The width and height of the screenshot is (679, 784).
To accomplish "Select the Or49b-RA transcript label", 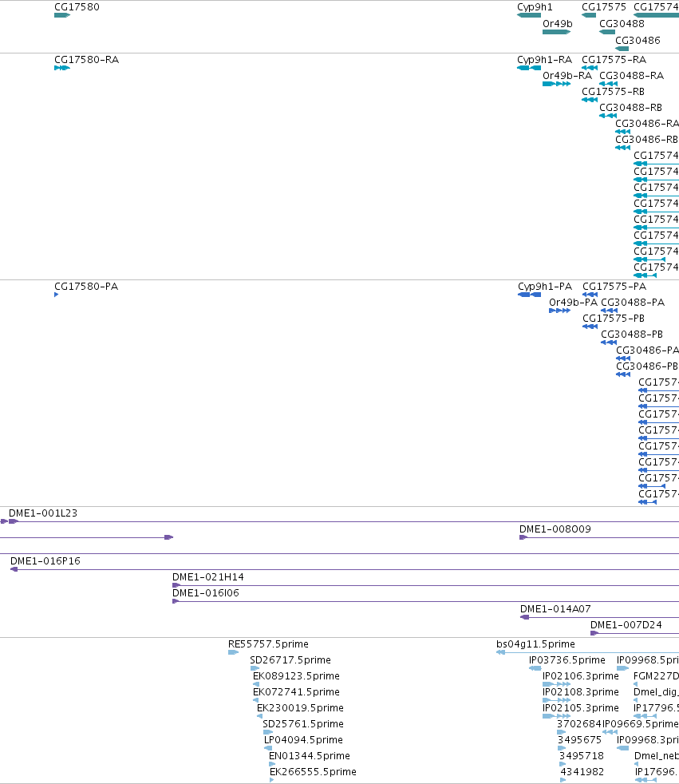I will pos(567,76).
